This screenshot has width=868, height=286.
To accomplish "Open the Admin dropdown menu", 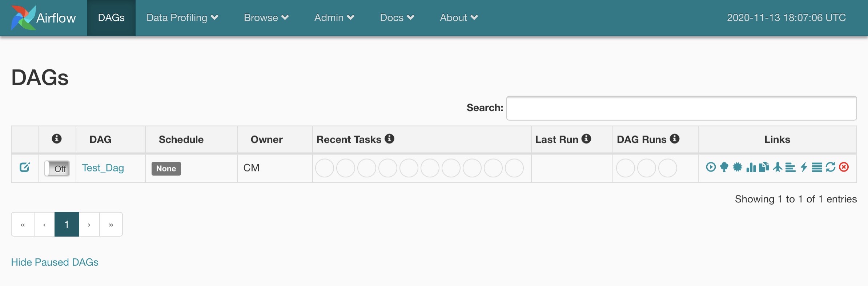I will (x=334, y=17).
